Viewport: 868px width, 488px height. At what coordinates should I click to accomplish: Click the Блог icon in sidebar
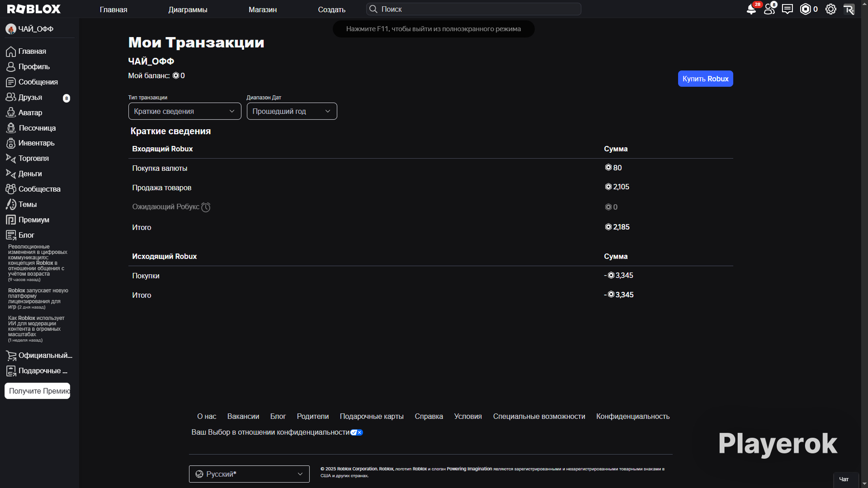click(x=11, y=235)
